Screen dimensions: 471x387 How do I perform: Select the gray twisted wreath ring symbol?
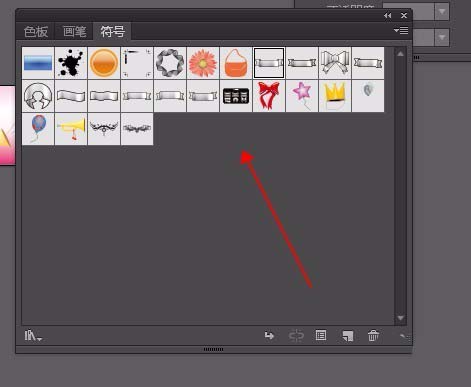click(170, 63)
